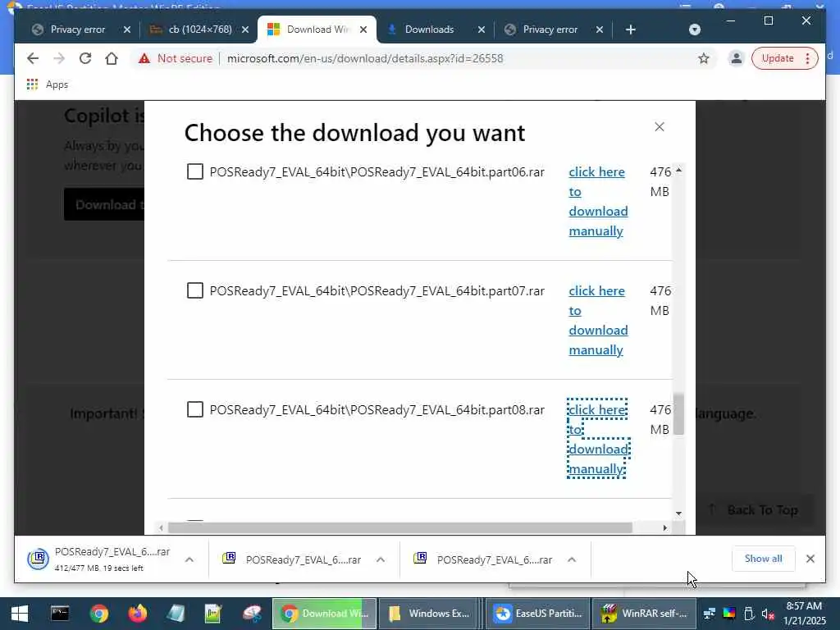Launch Chrome from the pinned taskbar icon
The width and height of the screenshot is (840, 630).
coord(98,614)
